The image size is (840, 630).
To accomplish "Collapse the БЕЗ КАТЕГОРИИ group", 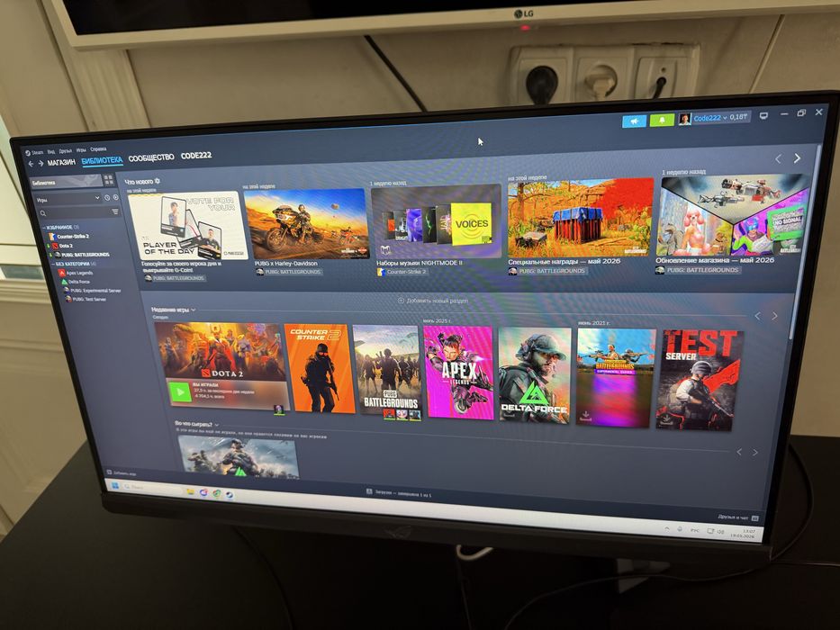I will click(74, 264).
